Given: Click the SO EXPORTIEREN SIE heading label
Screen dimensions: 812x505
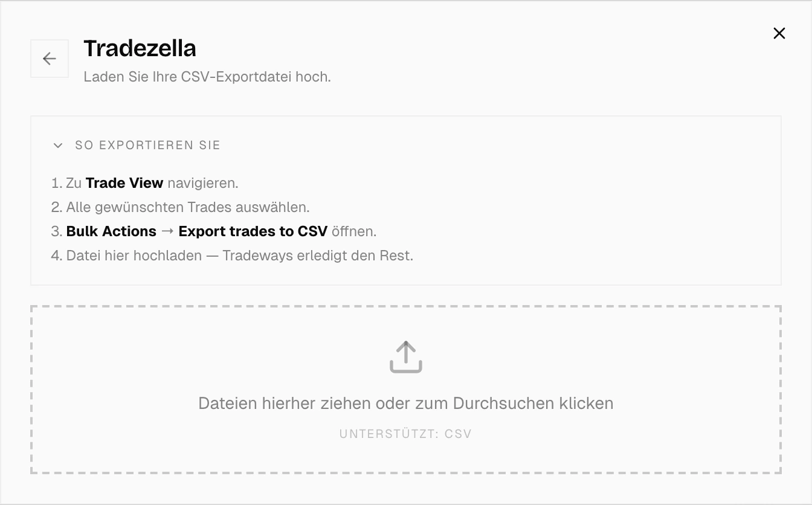Looking at the screenshot, I should (x=147, y=145).
